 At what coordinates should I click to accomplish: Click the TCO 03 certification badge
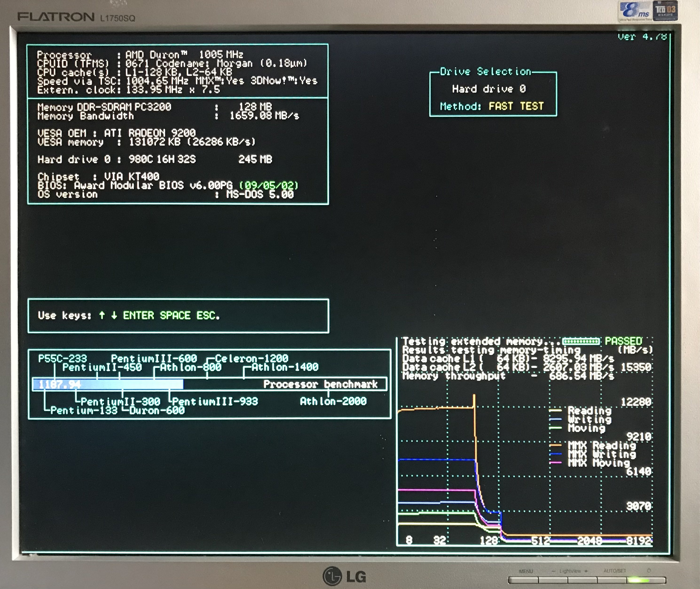tap(665, 11)
